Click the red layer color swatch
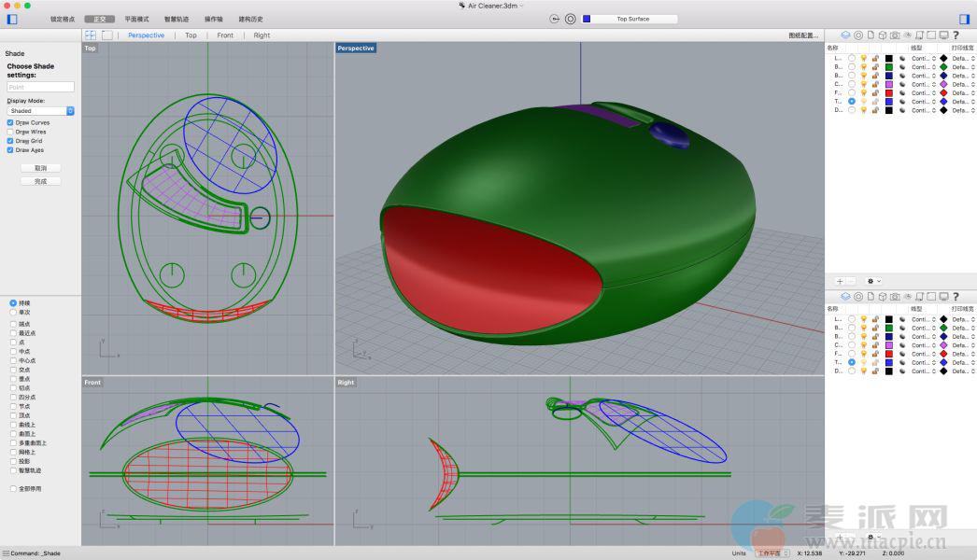The width and height of the screenshot is (977, 560). (x=889, y=92)
